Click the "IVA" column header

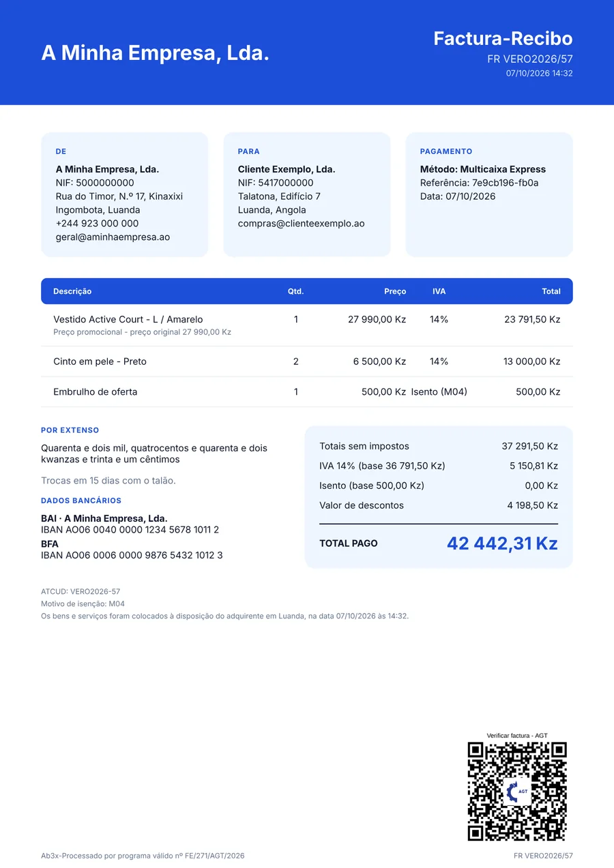tap(439, 291)
